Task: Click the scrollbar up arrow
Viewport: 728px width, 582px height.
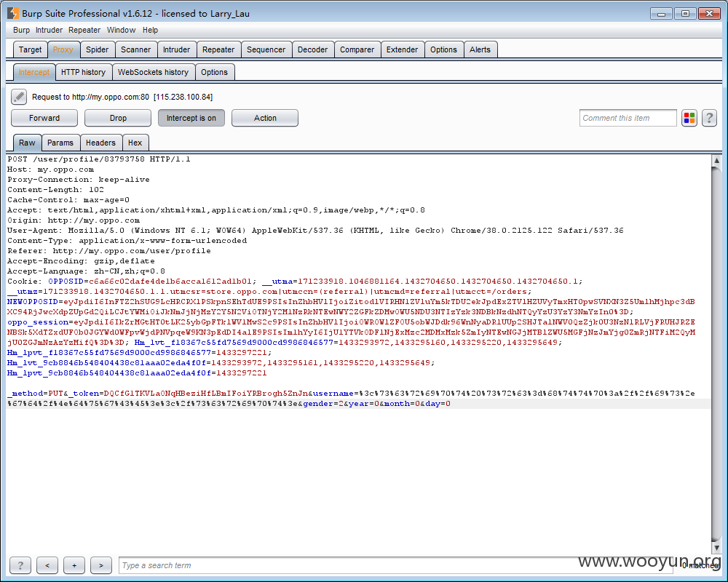Action: [x=716, y=161]
